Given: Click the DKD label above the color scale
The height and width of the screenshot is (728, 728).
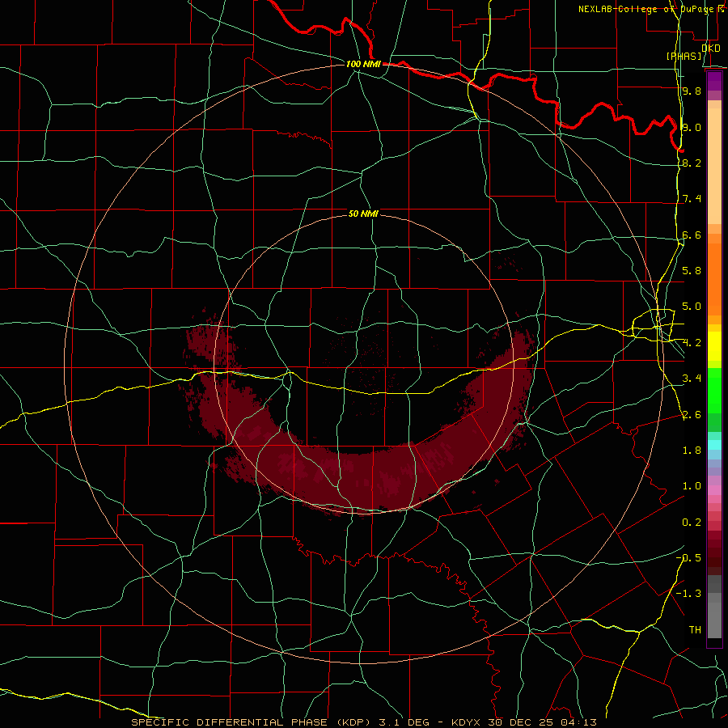Looking at the screenshot, I should click(x=711, y=49).
